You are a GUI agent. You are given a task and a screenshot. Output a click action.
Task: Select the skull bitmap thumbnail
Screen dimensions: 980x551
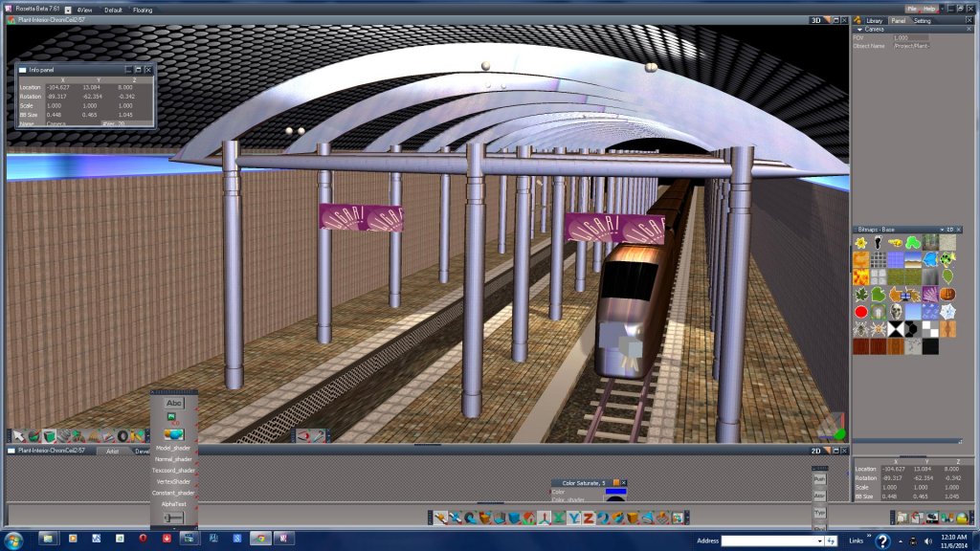click(896, 311)
